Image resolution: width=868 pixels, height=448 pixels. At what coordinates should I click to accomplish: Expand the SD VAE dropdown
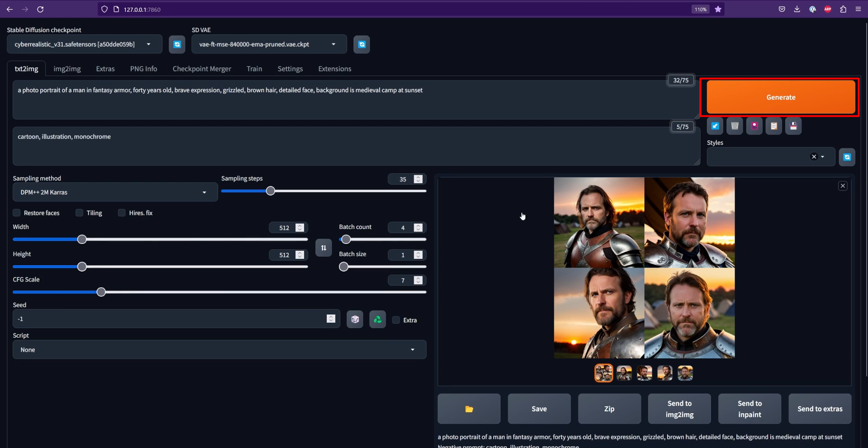tap(269, 44)
